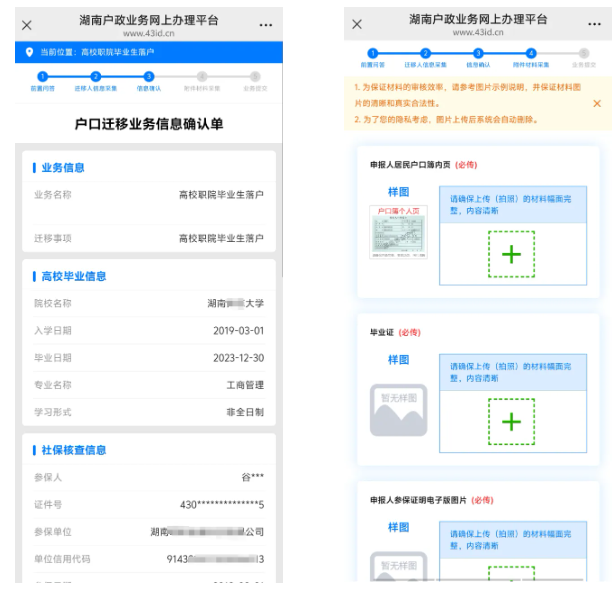Close the left screen page with X
This screenshot has height=594, width=614.
point(27,25)
